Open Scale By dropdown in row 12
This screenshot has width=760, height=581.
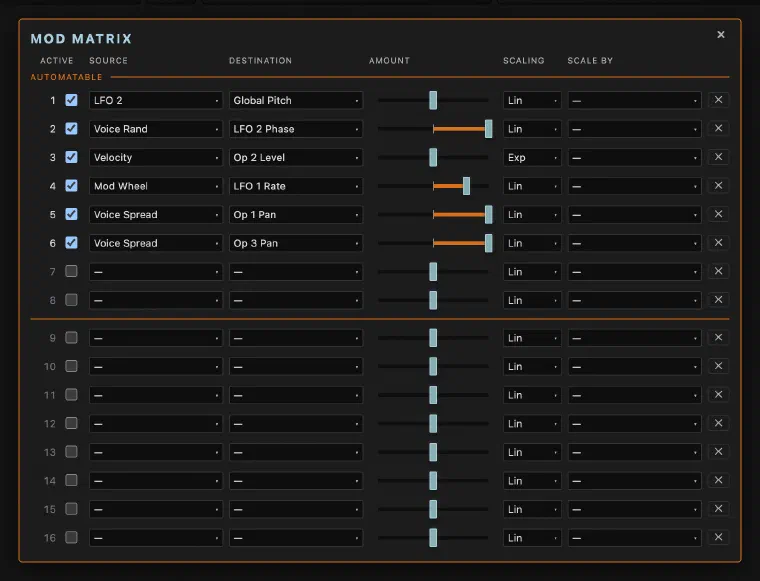(x=634, y=424)
